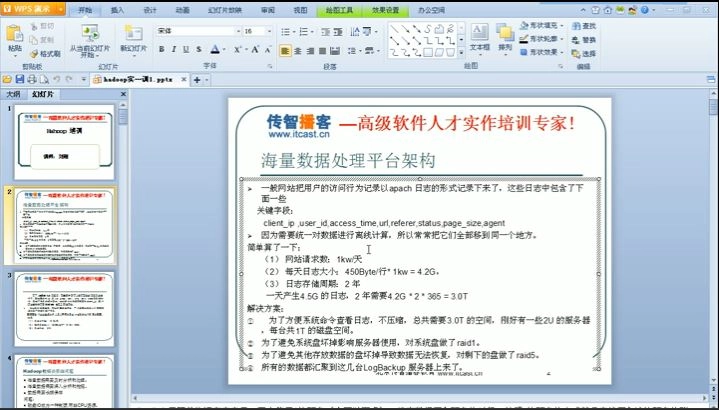The image size is (719, 410).
Task: Open the quick-access toolbar customize arrow
Action: click(83, 79)
